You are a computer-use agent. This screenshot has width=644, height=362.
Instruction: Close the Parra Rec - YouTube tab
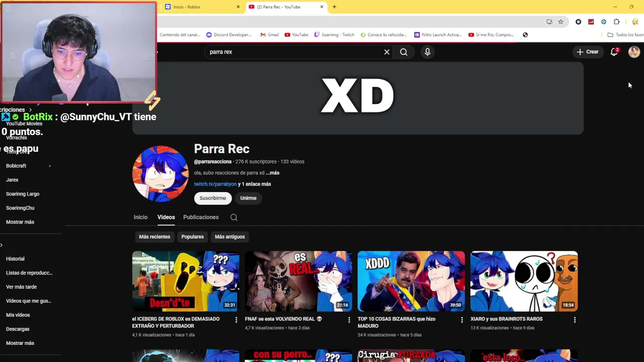pyautogui.click(x=321, y=7)
